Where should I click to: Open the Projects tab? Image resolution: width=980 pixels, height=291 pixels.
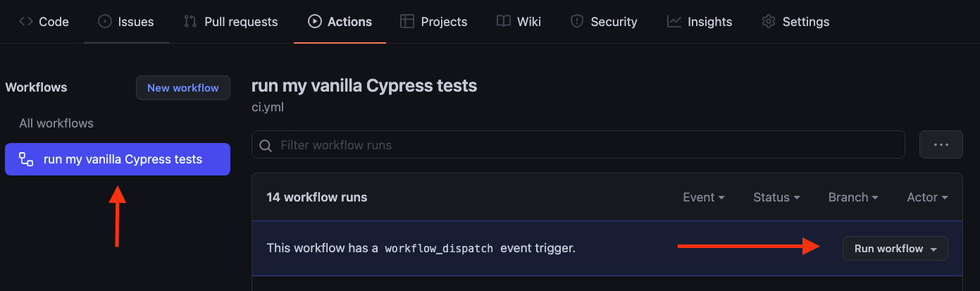(433, 22)
